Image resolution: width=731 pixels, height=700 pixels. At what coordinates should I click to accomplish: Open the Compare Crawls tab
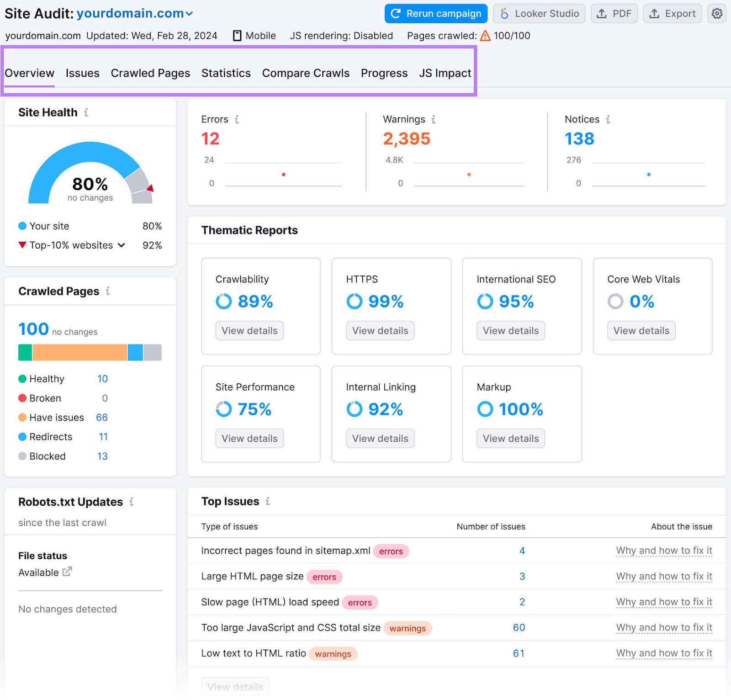(306, 73)
